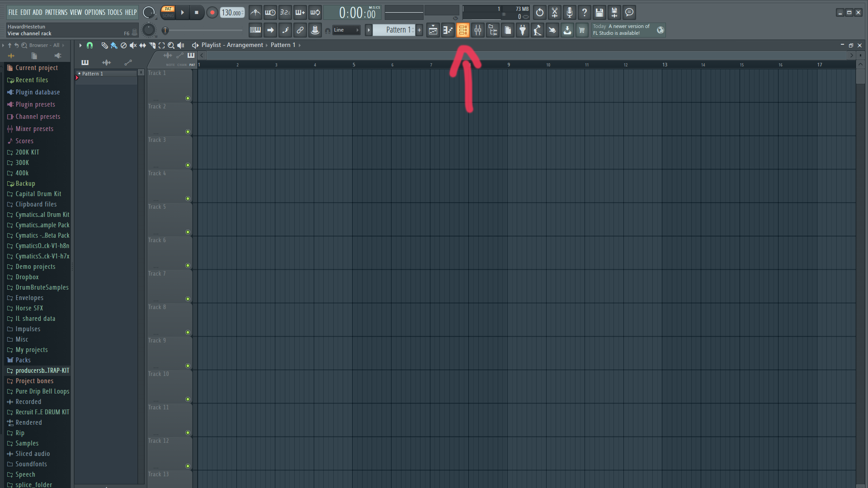Select the TOOLS menu option
Screen dimensions: 868x488
click(113, 12)
